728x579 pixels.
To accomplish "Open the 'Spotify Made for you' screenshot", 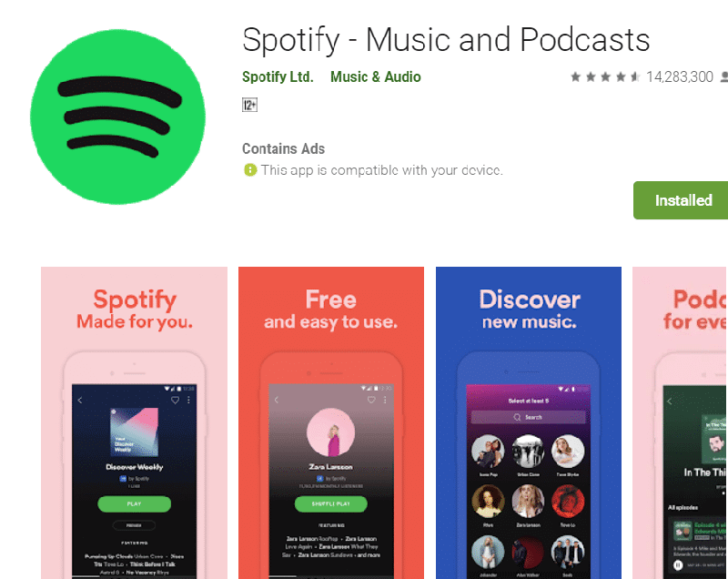I will (134, 422).
